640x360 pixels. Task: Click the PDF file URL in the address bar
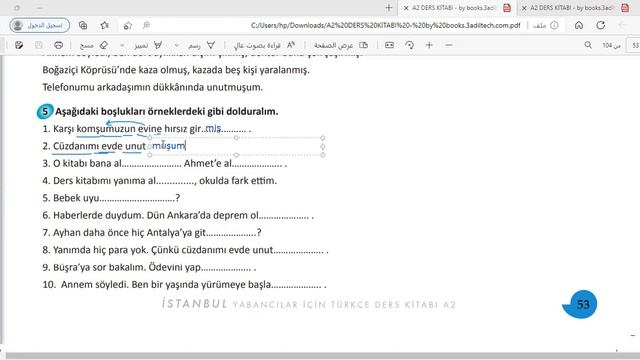[x=385, y=25]
